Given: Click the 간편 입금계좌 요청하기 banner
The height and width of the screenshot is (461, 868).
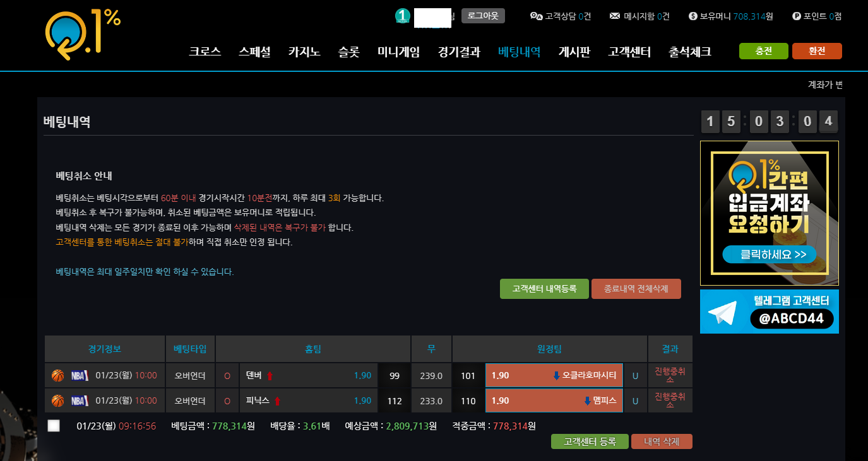Looking at the screenshot, I should click(x=769, y=213).
